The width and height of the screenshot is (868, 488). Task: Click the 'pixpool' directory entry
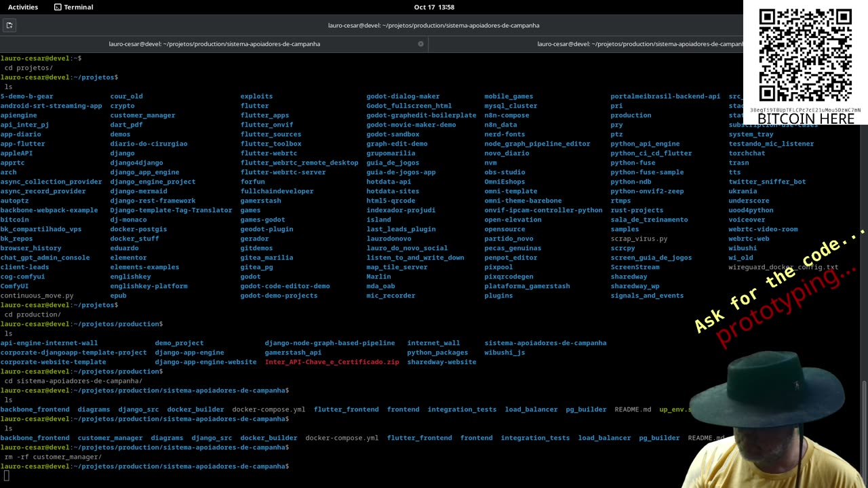[x=498, y=267]
